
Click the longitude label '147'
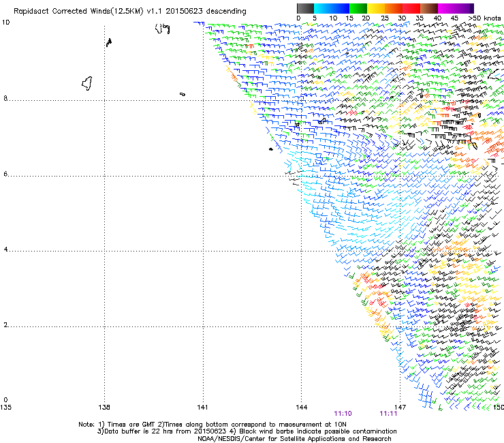[x=400, y=408]
